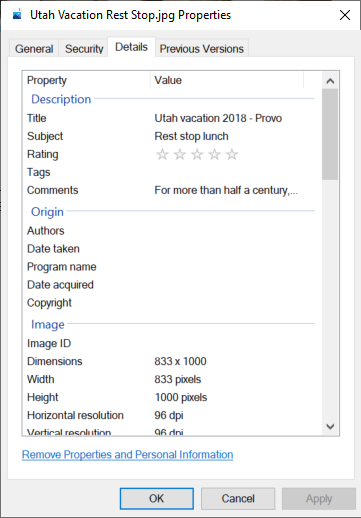
Task: Select the Title value 'Utah vacation 2018 - Provo'
Action: pyautogui.click(x=218, y=118)
